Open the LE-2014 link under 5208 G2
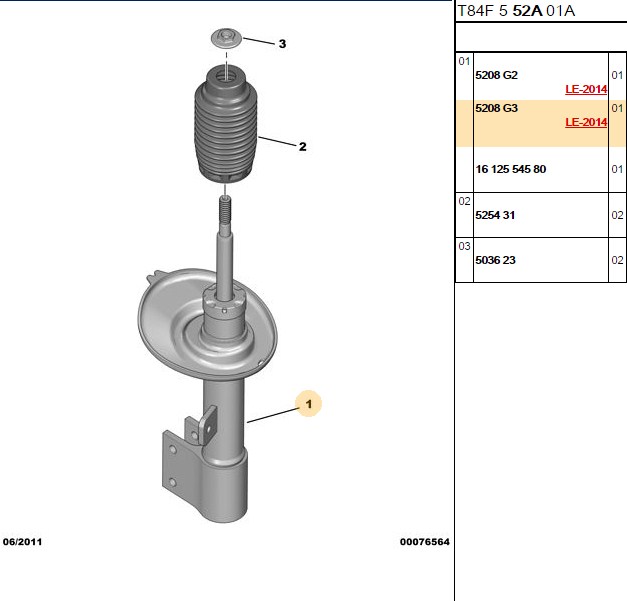The width and height of the screenshot is (627, 601). pos(586,89)
